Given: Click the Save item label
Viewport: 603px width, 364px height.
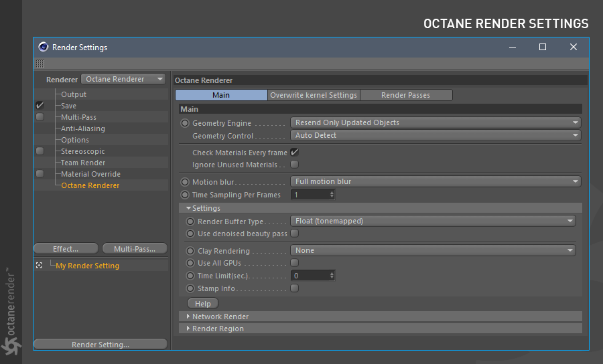Looking at the screenshot, I should (x=68, y=106).
